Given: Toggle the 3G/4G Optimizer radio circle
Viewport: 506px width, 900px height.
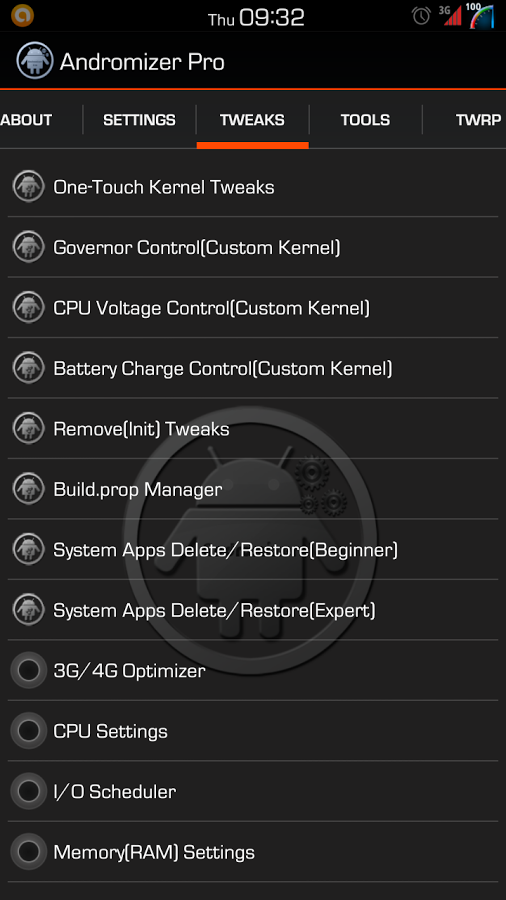Looking at the screenshot, I should [29, 670].
